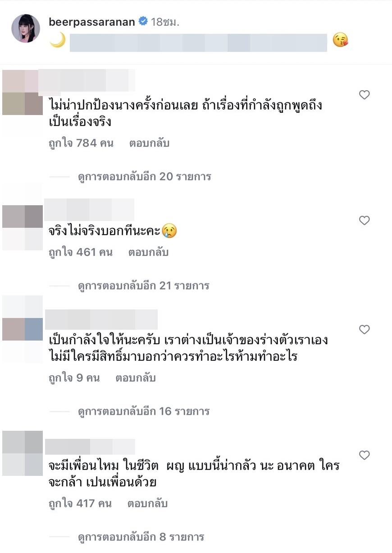Open the beerpassaranan username link
This screenshot has width=392, height=553.
[92, 22]
